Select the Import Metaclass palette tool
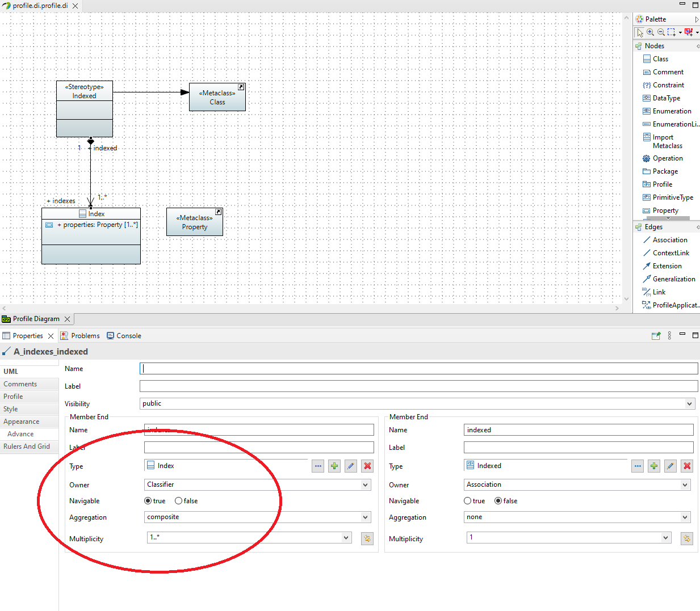This screenshot has width=700, height=611. (663, 141)
